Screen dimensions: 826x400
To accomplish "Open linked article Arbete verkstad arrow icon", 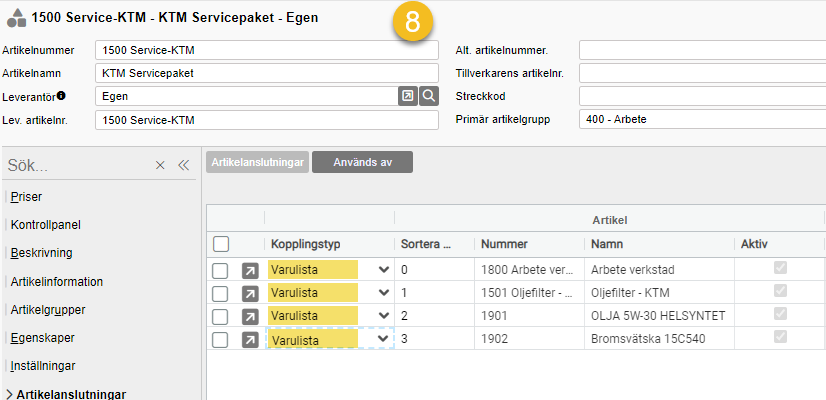I will click(x=250, y=271).
